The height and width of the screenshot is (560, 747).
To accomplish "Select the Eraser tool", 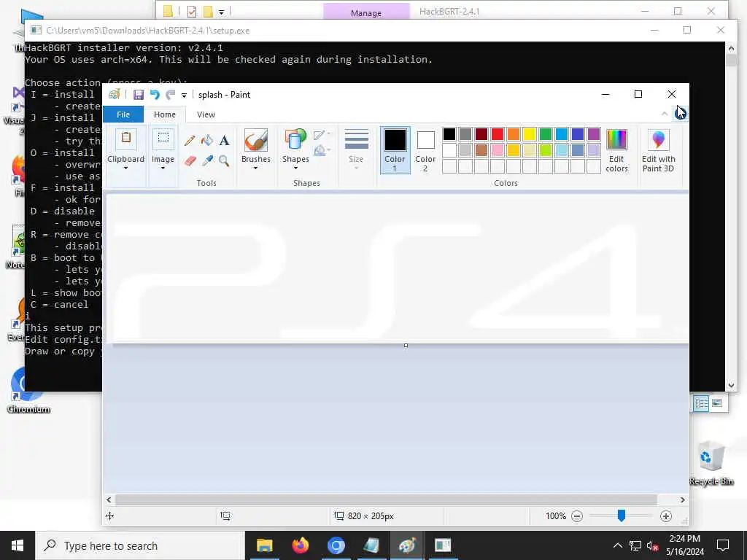I will (190, 161).
